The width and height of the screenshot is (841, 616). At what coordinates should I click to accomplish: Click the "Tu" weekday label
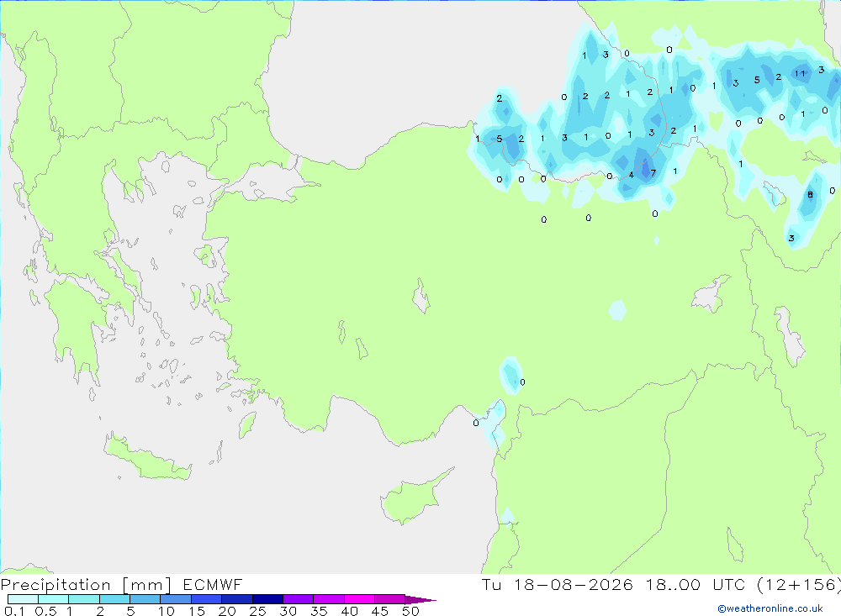(491, 584)
